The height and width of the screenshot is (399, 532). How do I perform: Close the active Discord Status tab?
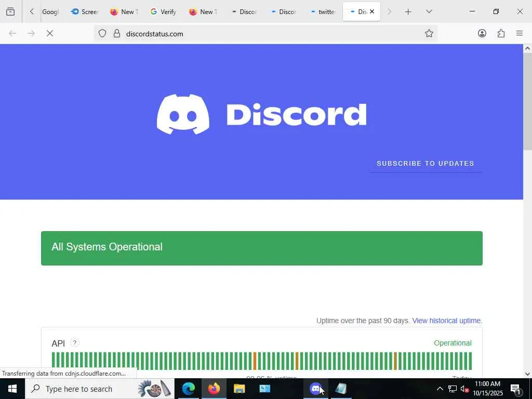click(x=372, y=11)
